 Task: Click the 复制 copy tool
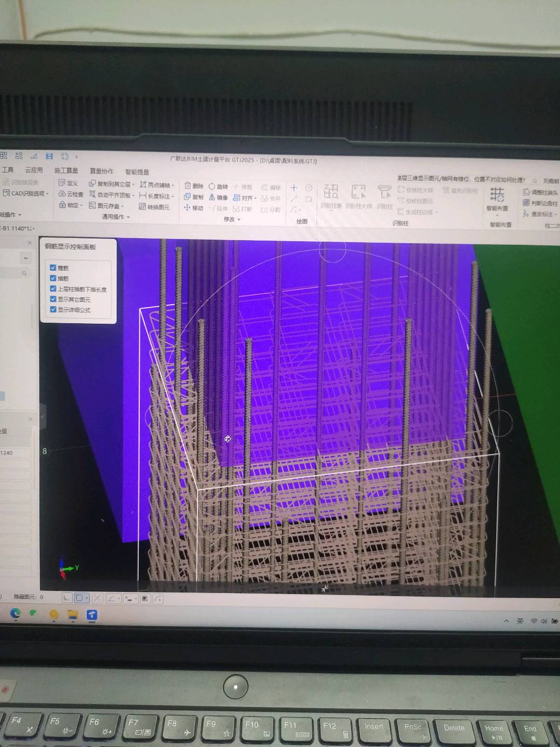click(194, 197)
